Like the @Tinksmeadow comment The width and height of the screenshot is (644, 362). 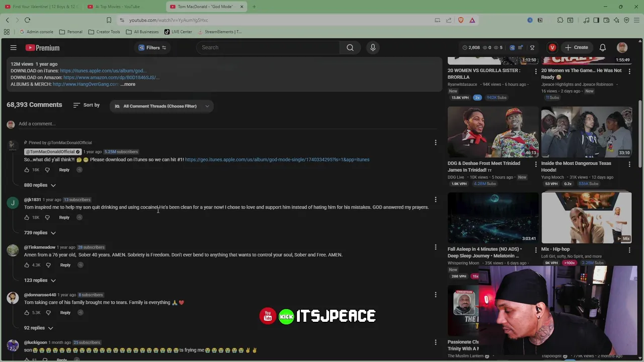(27, 265)
